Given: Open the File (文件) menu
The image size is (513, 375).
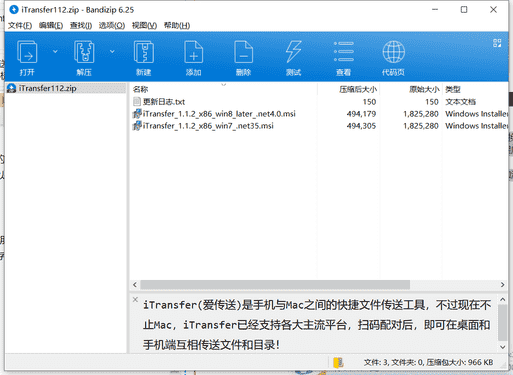Looking at the screenshot, I should (x=20, y=25).
